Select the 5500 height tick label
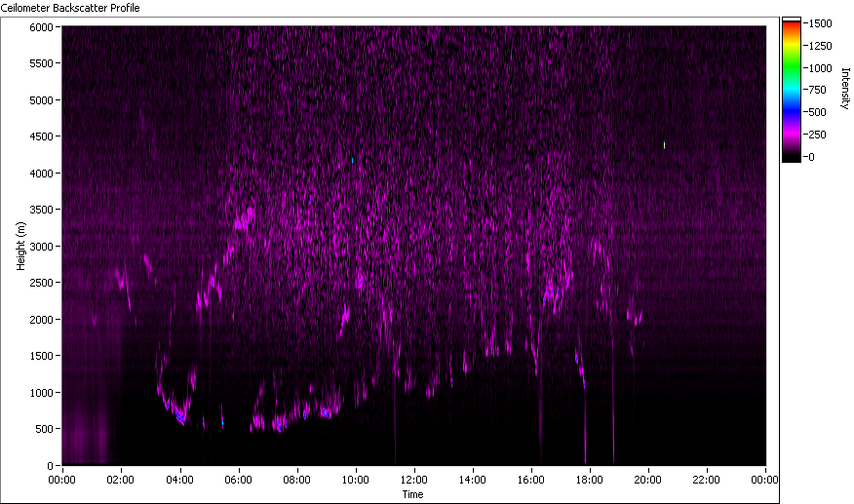854x504 pixels. pyautogui.click(x=41, y=63)
